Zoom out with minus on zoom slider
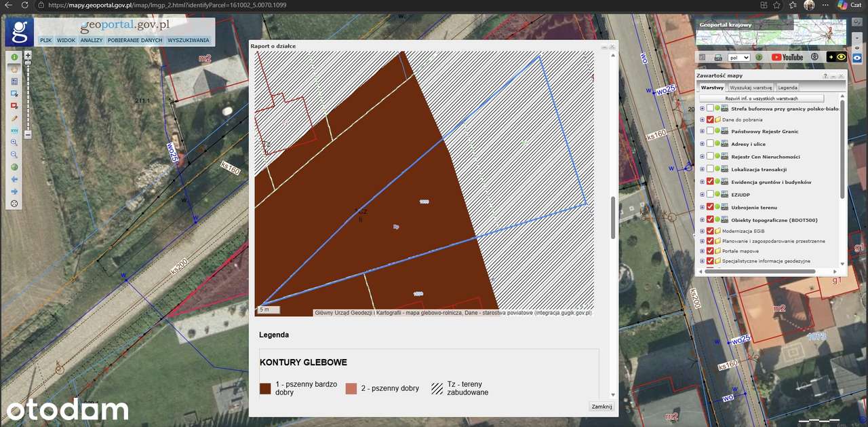Viewport: 868px width, 427px height. click(x=28, y=134)
